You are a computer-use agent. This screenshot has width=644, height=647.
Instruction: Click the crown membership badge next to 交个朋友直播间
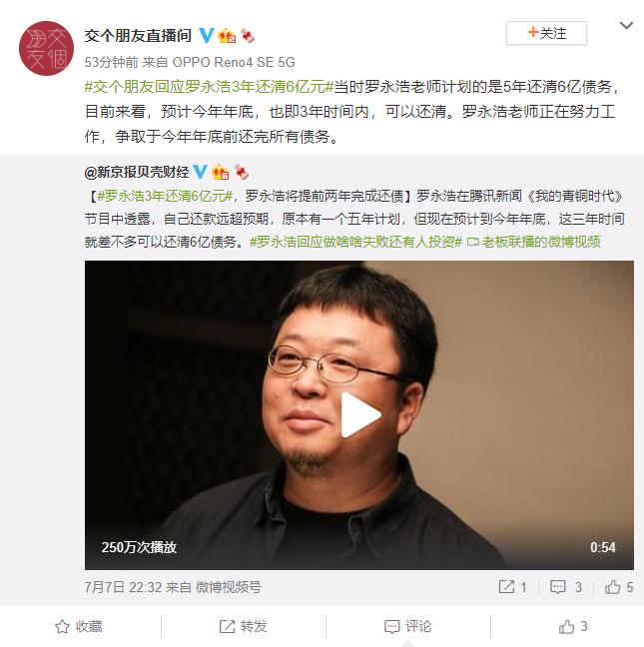[x=227, y=36]
